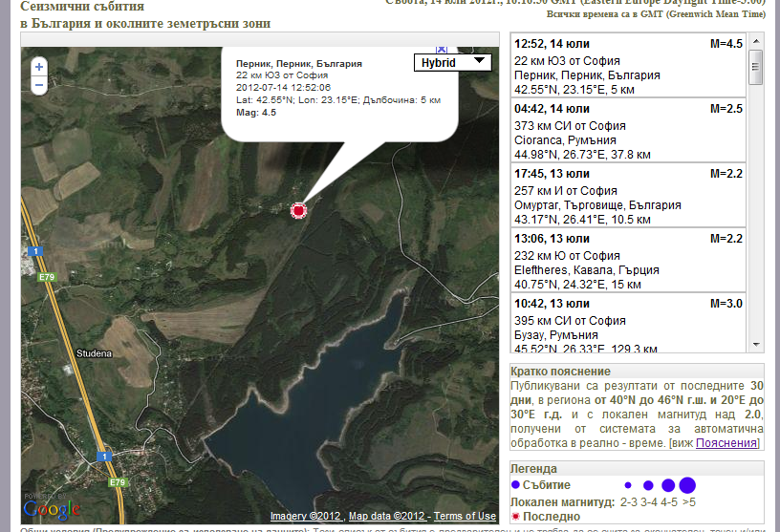The image size is (780, 532).
Task: Click Map data ©2012 attribution link
Action: pyautogui.click(x=386, y=516)
